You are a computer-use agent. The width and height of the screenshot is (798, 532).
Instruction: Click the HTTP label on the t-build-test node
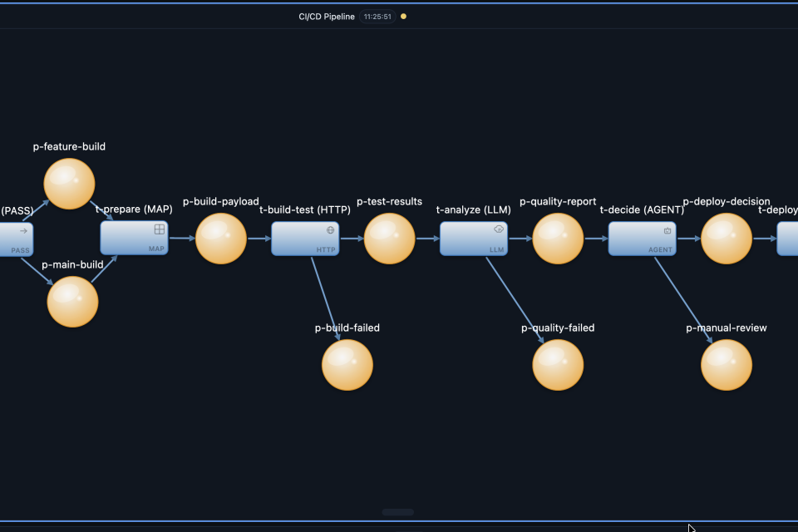point(326,249)
